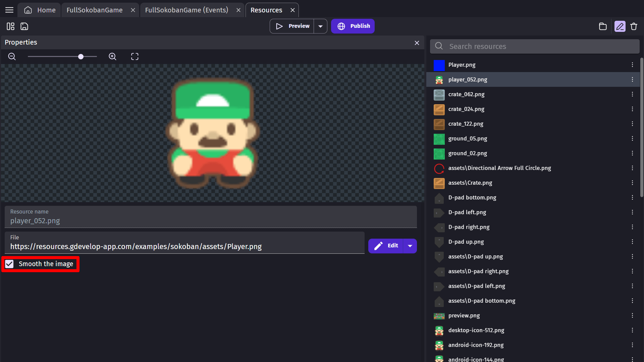Click the Preview button
644x362 pixels.
[292, 26]
